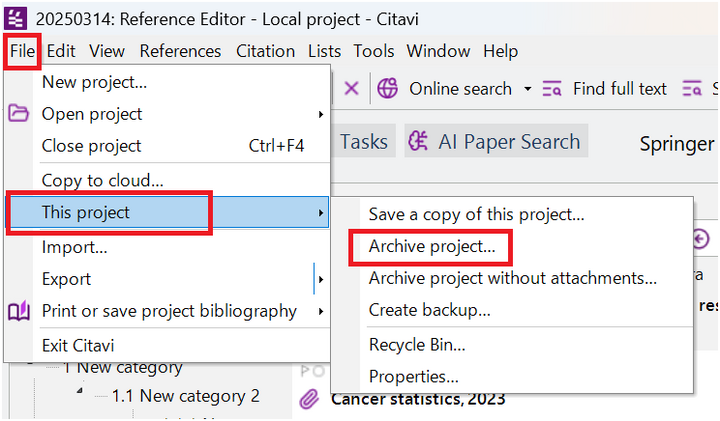This screenshot has height=421, width=720.
Task: Open AI Paper Search
Action: tap(496, 141)
